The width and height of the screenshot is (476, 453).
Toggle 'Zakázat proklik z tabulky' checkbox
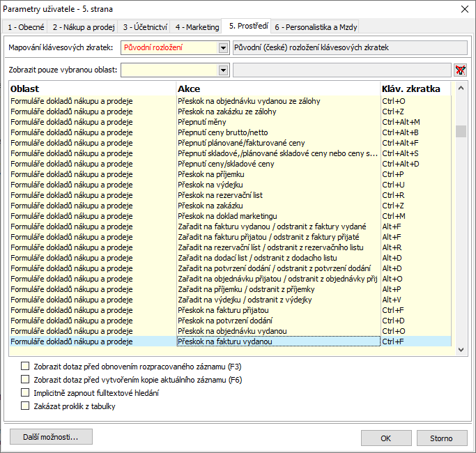tap(25, 406)
